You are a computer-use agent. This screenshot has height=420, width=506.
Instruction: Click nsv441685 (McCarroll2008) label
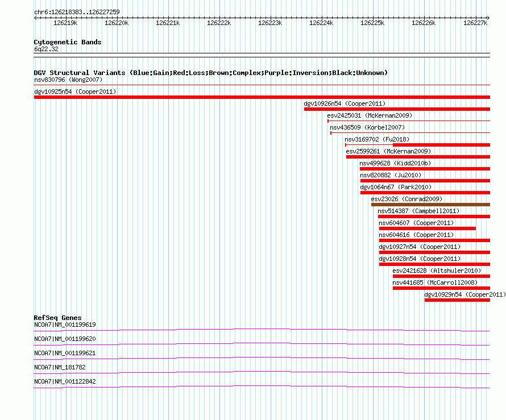(x=435, y=282)
